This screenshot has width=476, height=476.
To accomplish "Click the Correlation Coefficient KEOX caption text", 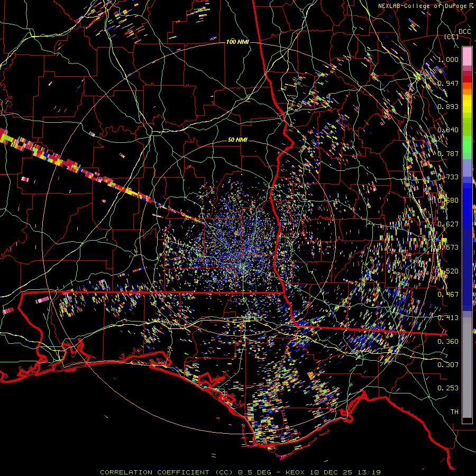I will [241, 472].
